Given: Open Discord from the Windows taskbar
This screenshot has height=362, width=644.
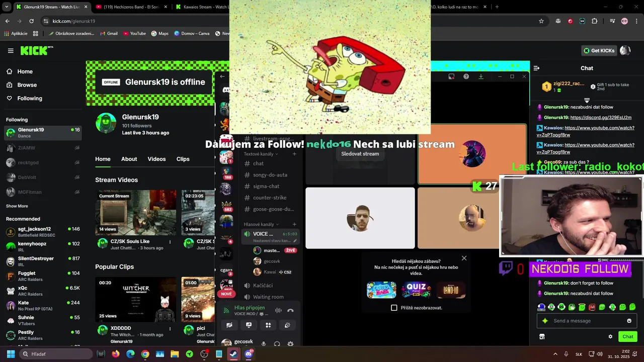Looking at the screenshot, I should tap(249, 354).
